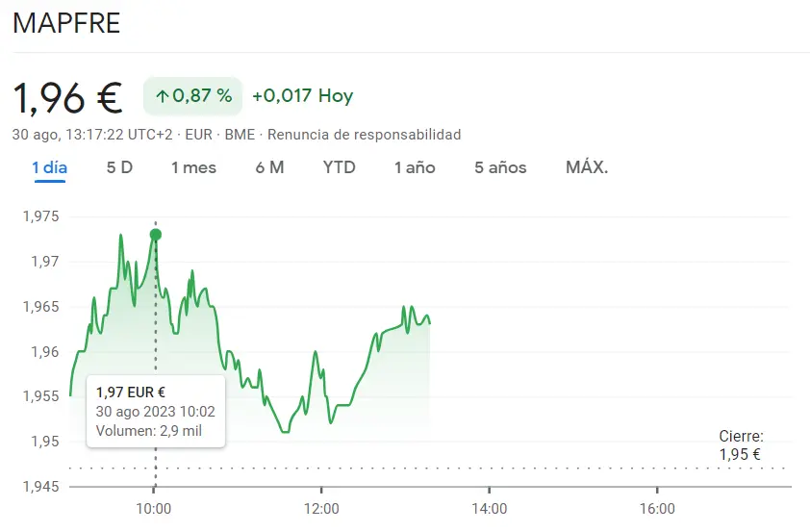Select the MÁX. range tab

click(587, 167)
